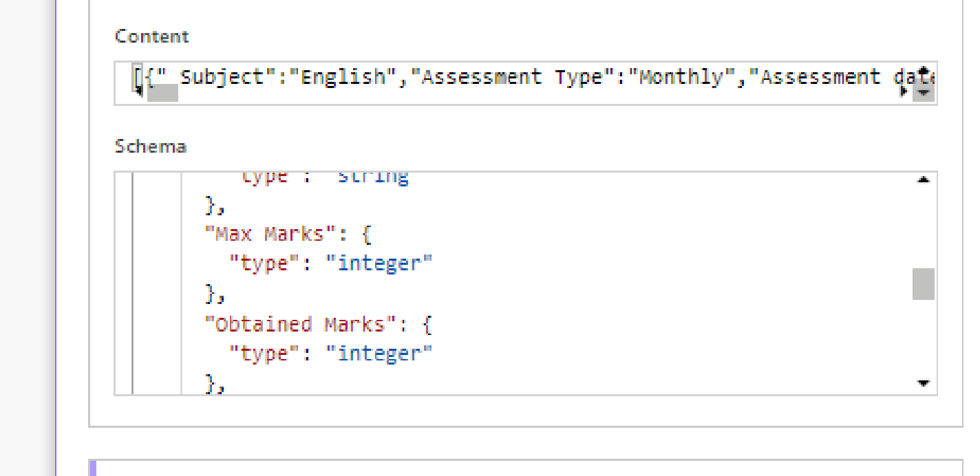Click the "Monthly" value in Content field
Viewport: 980px width, 476px height.
681,77
